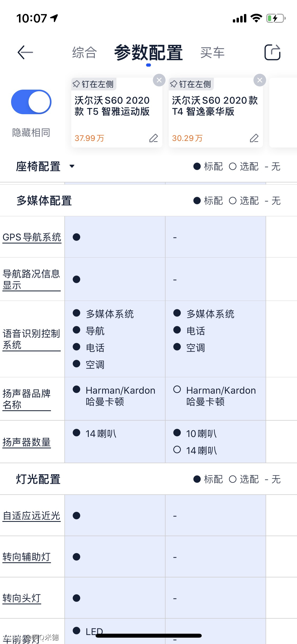Toggle the 隐藏相同 switch

tap(31, 102)
